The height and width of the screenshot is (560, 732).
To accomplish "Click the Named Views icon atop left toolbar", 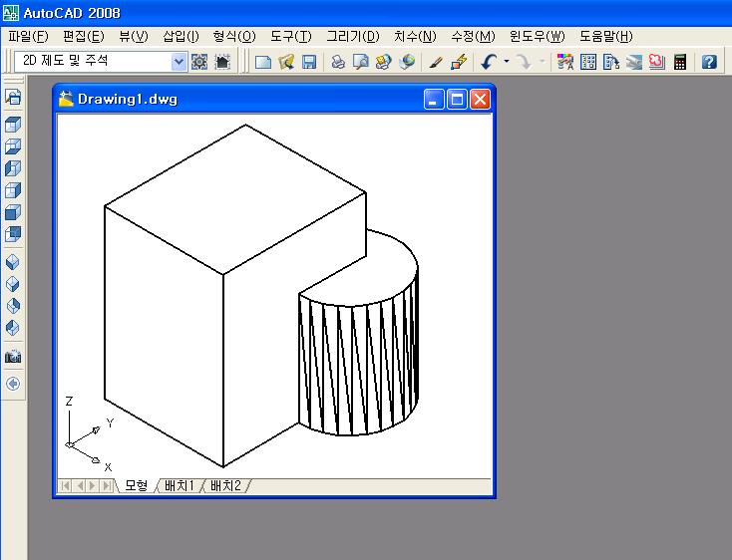I will (x=13, y=98).
